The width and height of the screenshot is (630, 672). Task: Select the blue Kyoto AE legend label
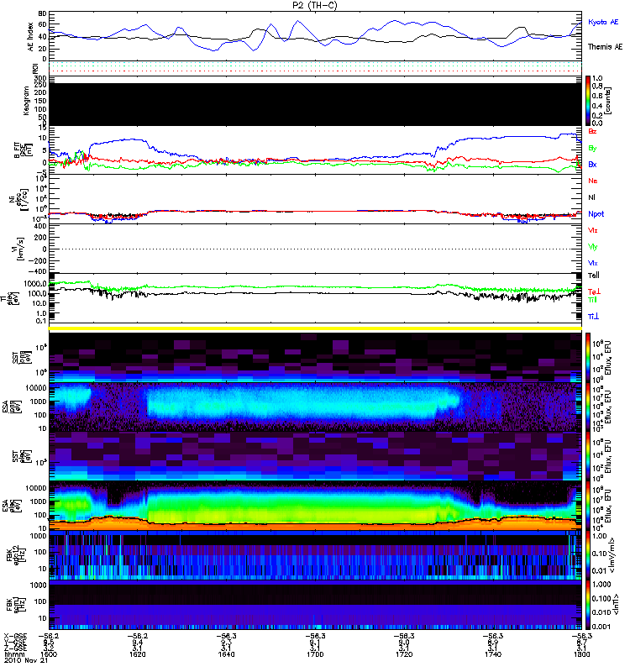603,22
